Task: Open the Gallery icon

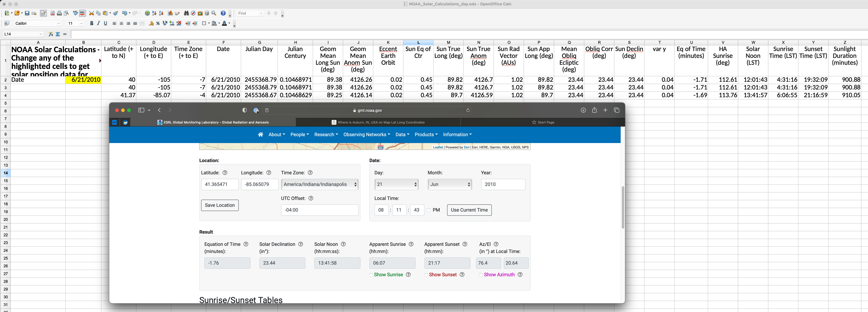Action: point(200,13)
